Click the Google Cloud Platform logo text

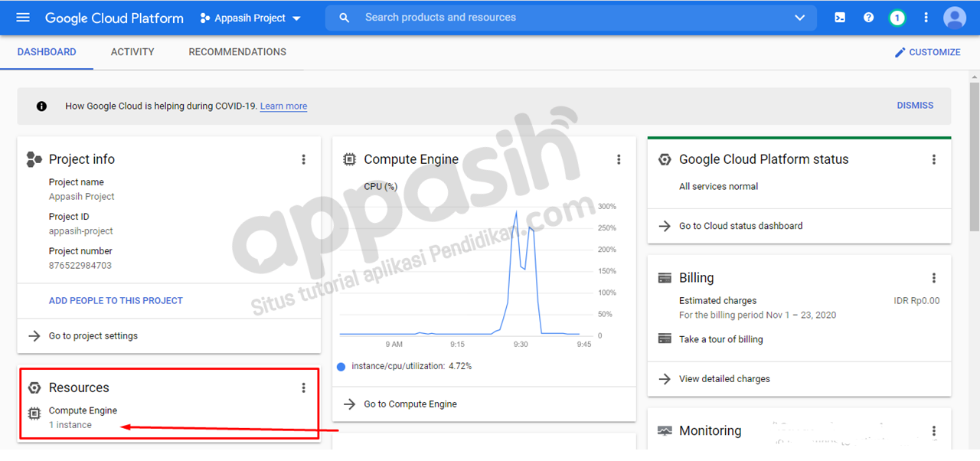(114, 18)
